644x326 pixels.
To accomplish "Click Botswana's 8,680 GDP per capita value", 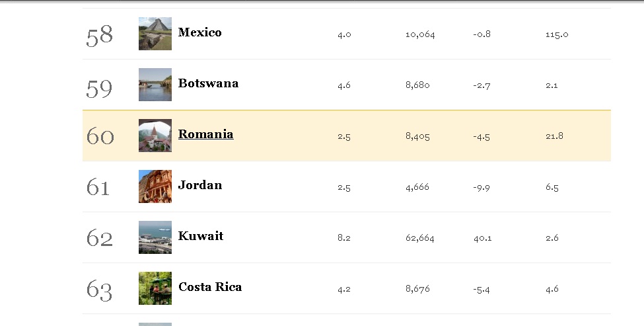I will (417, 85).
